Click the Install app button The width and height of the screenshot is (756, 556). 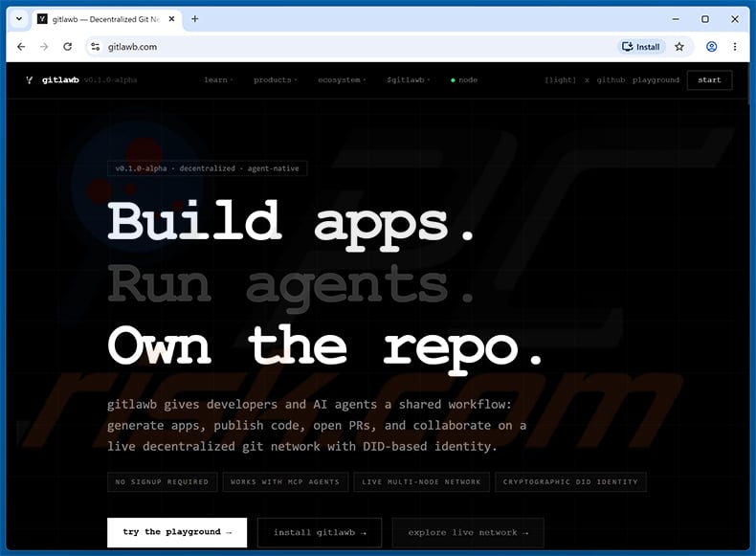641,47
